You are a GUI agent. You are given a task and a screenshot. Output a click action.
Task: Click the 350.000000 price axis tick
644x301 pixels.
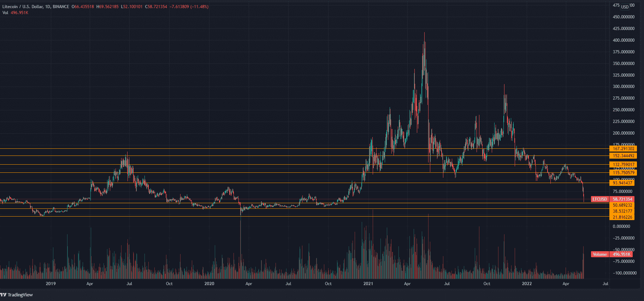point(624,64)
